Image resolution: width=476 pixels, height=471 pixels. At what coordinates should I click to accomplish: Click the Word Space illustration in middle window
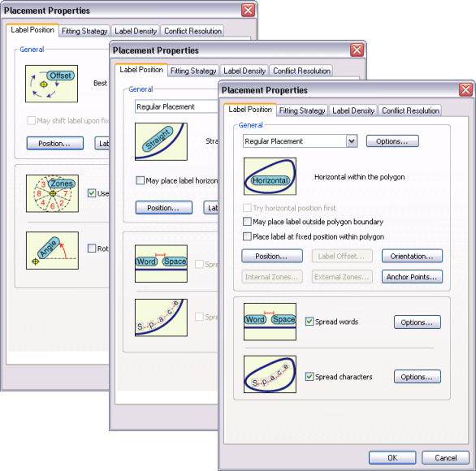click(x=161, y=263)
